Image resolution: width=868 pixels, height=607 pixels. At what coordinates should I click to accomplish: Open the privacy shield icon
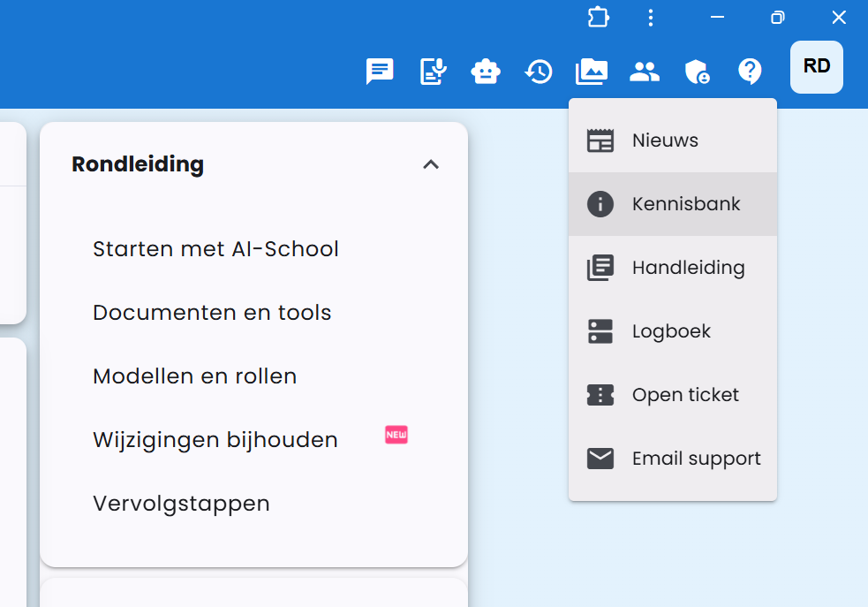697,72
